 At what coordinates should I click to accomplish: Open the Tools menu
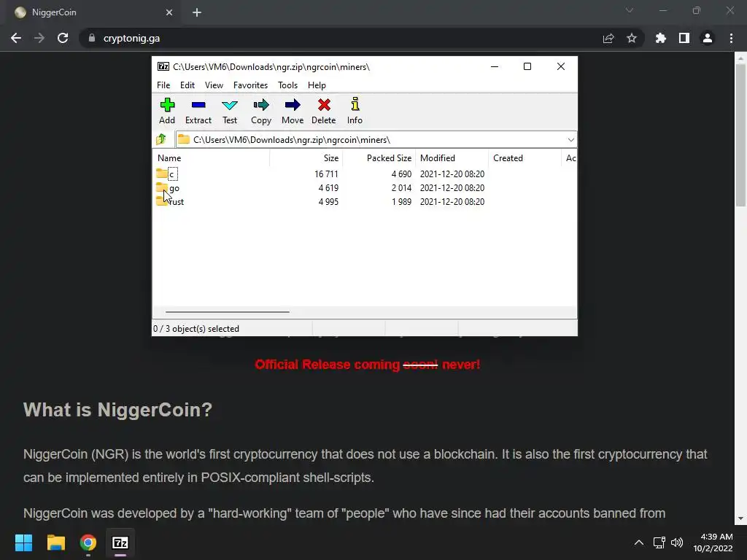287,85
